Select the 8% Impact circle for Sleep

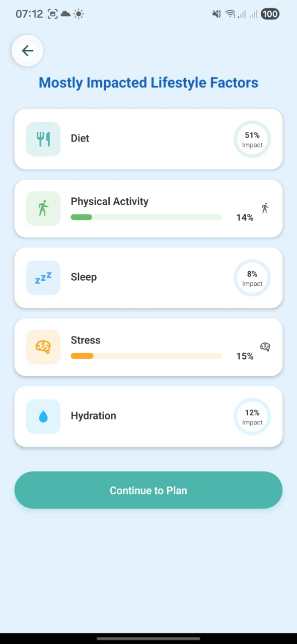pyautogui.click(x=252, y=278)
